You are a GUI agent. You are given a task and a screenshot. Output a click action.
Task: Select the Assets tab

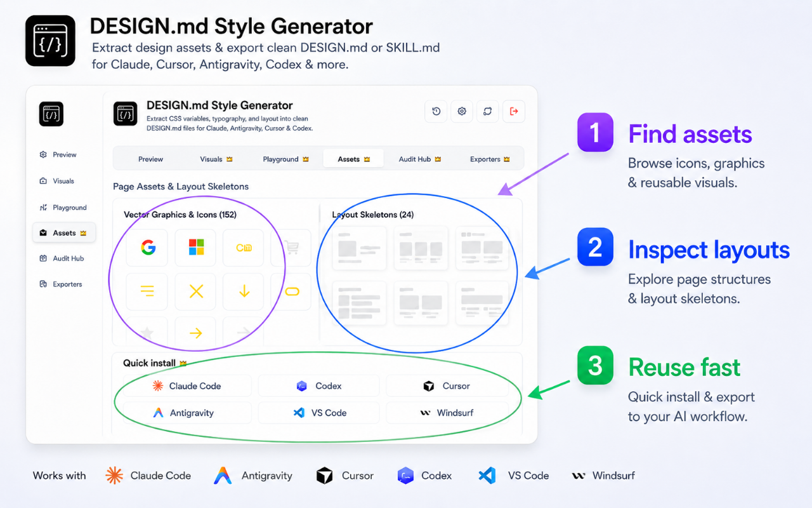coord(353,159)
